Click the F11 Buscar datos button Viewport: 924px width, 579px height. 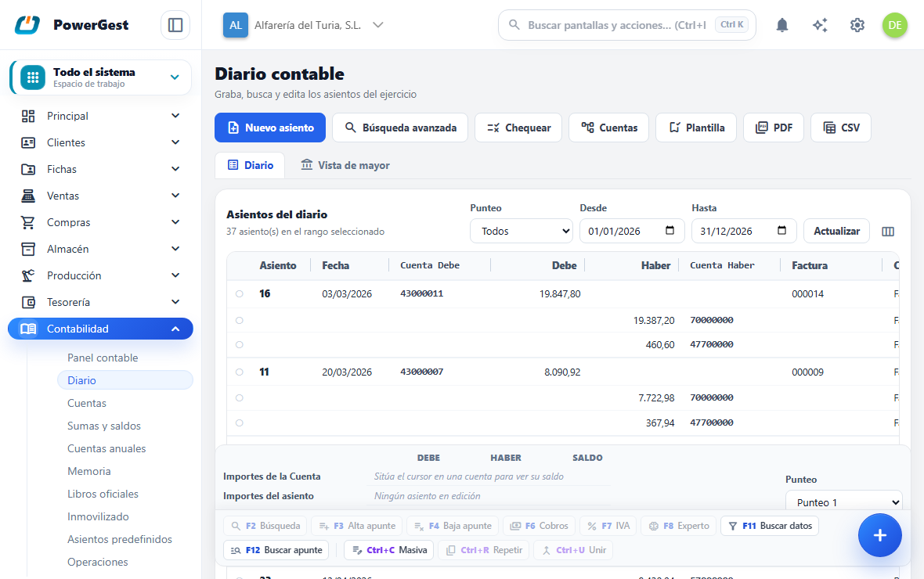(x=770, y=525)
